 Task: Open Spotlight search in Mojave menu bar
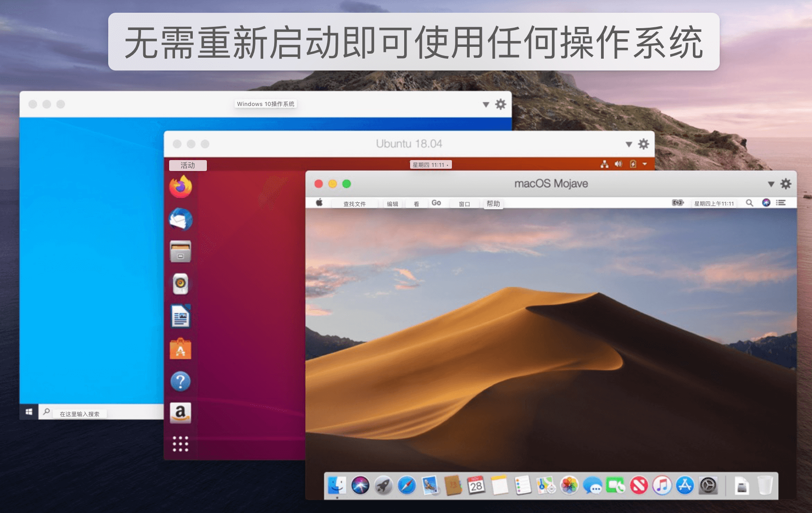tap(749, 203)
